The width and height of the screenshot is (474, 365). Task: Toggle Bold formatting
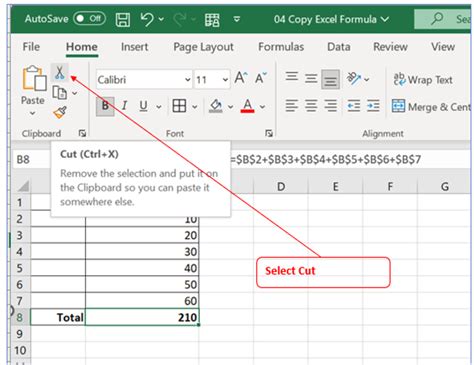point(105,106)
